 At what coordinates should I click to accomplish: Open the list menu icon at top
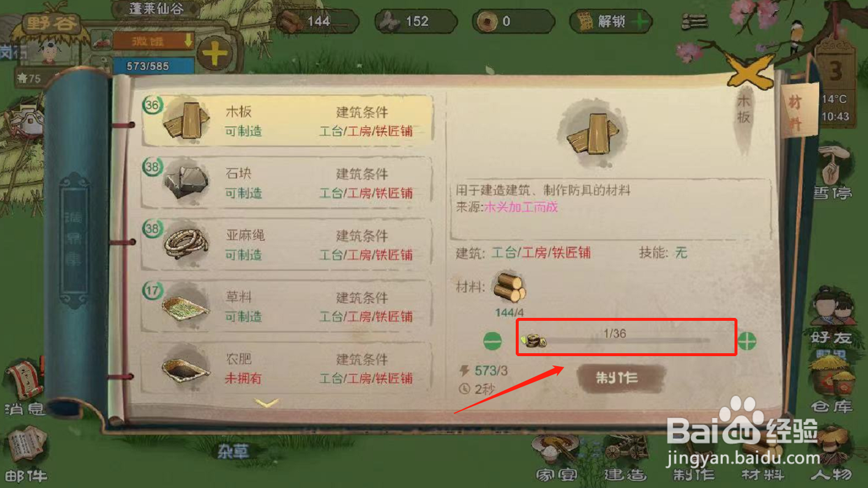click(695, 22)
